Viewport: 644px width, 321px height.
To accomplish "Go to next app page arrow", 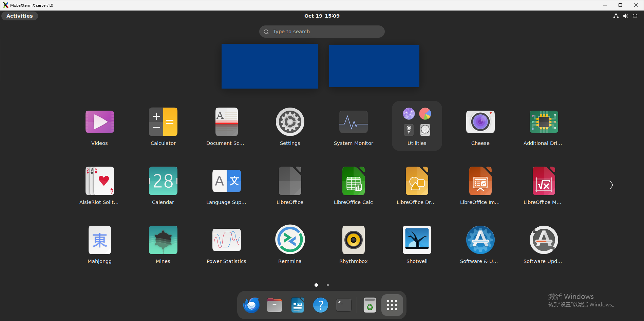I will point(611,185).
